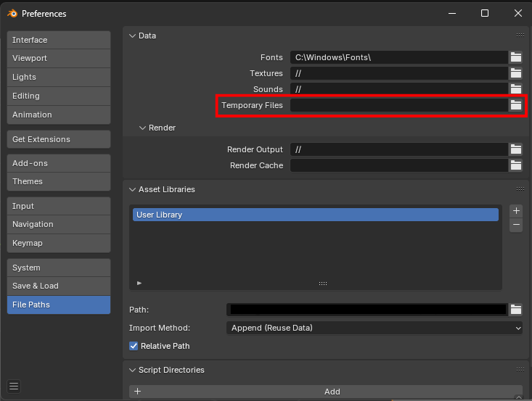This screenshot has width=532, height=401.
Task: Grab the Asset Libraries panel drag handle
Action: [x=520, y=189]
